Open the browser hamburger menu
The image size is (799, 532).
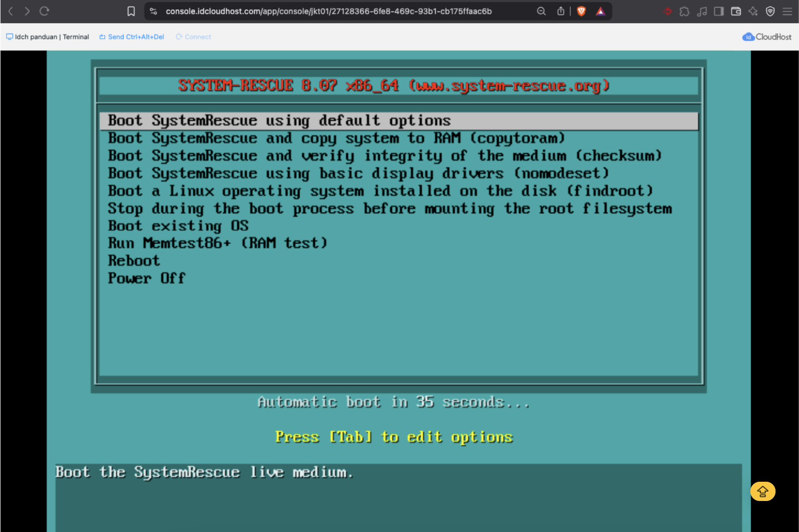(x=788, y=11)
